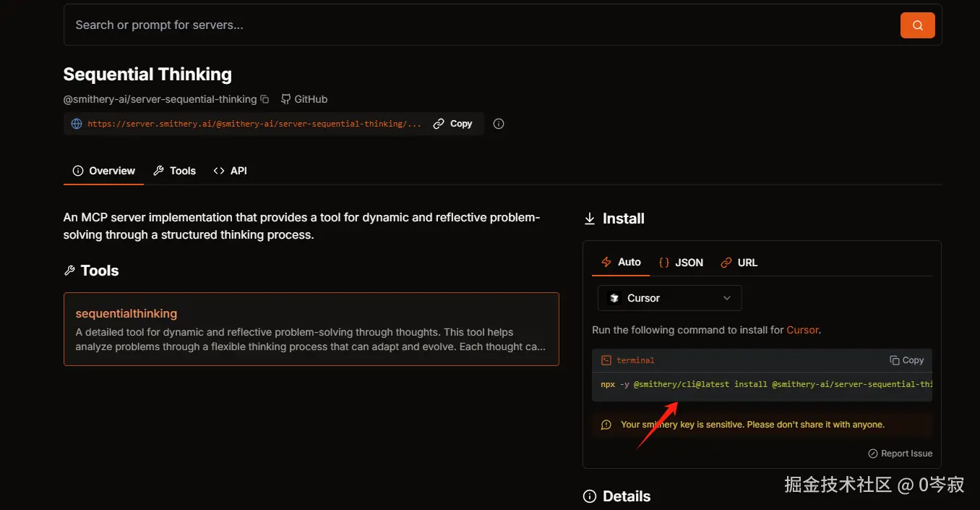
Task: Click the orange search button
Action: 917,25
